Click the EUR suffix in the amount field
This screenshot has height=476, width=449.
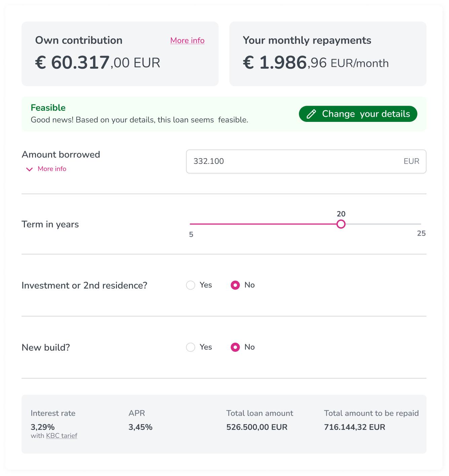411,161
